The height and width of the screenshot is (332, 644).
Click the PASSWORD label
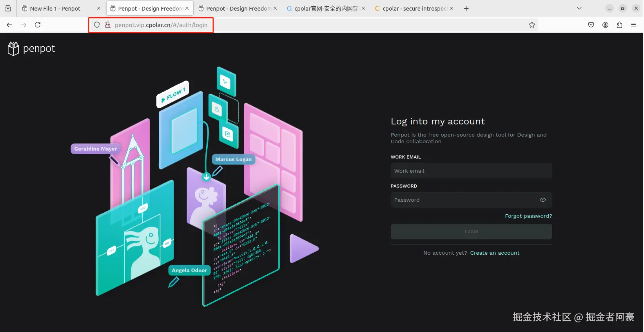pyautogui.click(x=404, y=186)
